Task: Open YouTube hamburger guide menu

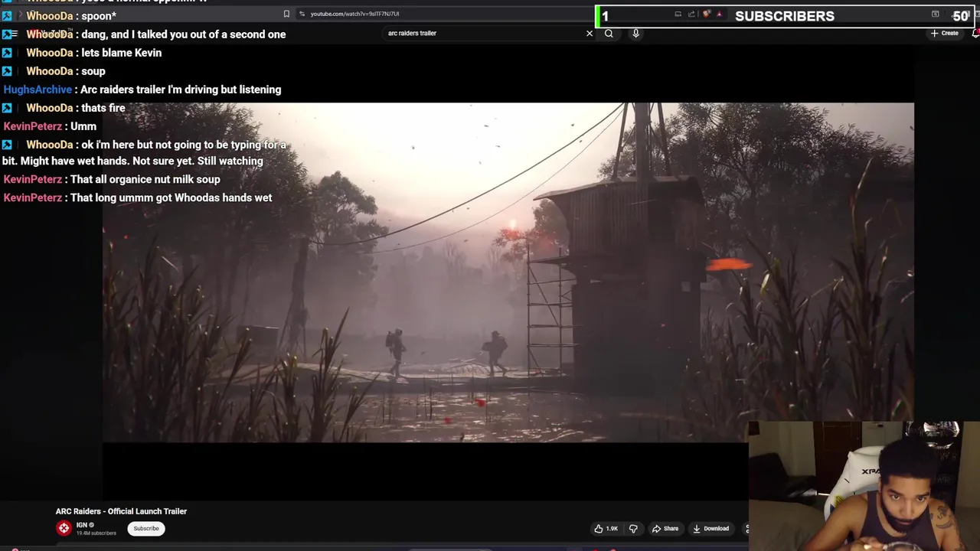Action: click(x=13, y=34)
